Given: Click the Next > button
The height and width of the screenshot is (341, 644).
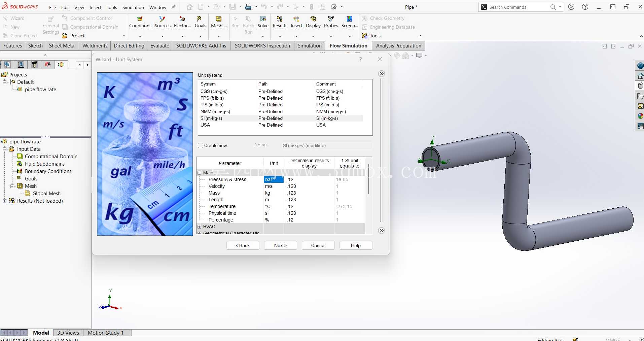Looking at the screenshot, I should [280, 245].
